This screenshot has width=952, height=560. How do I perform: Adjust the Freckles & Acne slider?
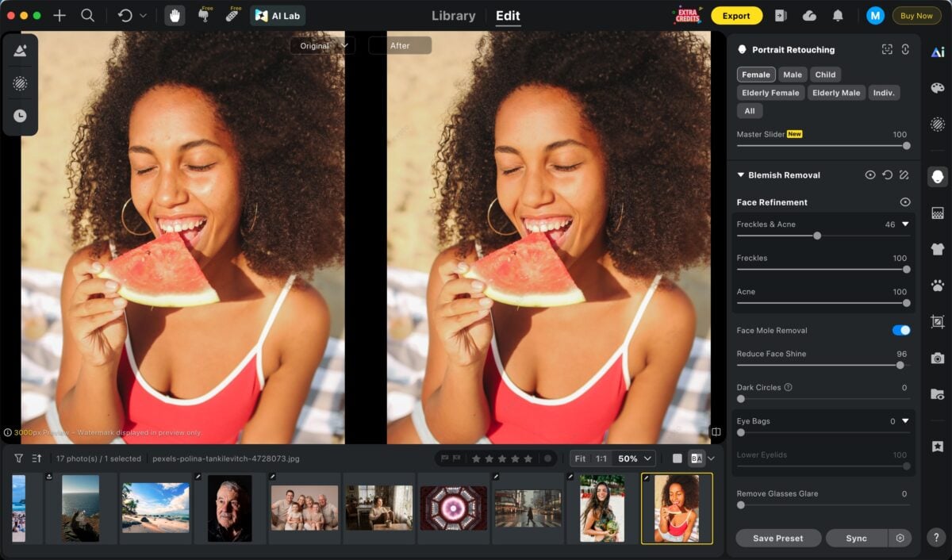[817, 236]
